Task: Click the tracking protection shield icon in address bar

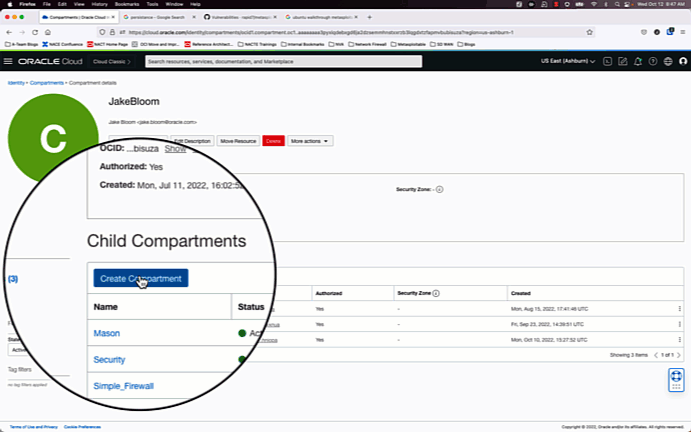Action: click(102, 32)
